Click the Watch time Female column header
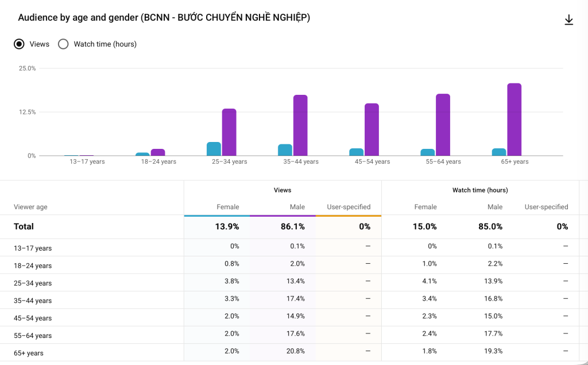This screenshot has width=588, height=365. pyautogui.click(x=425, y=207)
